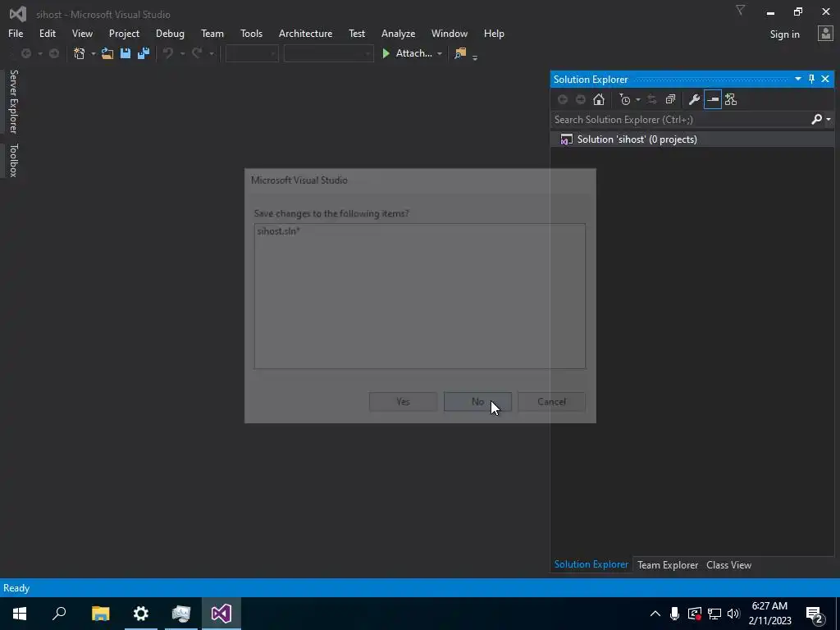Image resolution: width=840 pixels, height=630 pixels.
Task: Switch to the Class View tab
Action: pyautogui.click(x=728, y=564)
